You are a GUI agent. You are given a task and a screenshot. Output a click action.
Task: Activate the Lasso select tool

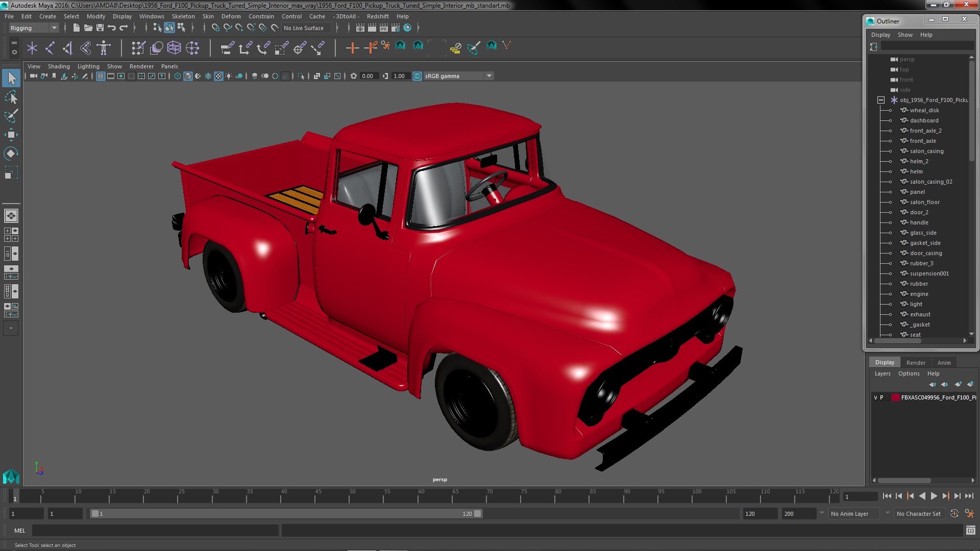point(11,97)
